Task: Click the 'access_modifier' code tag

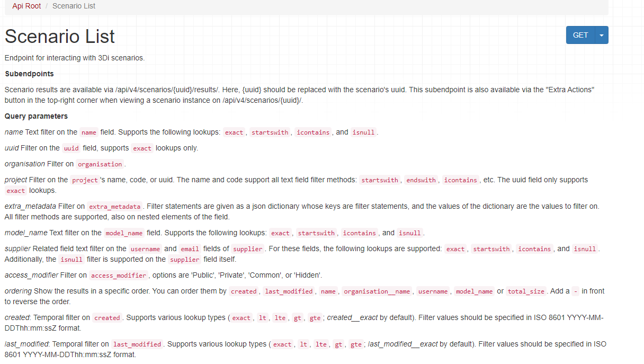Action: pos(119,276)
